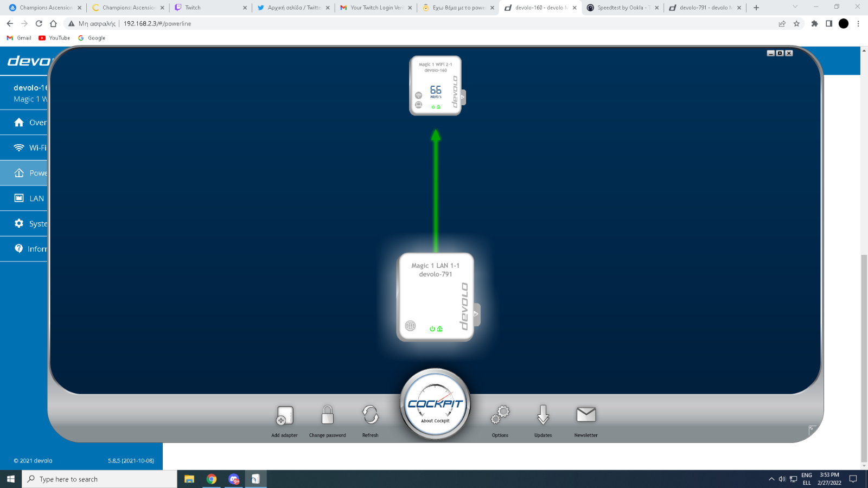Open the System gear menu item
The width and height of the screenshot is (868, 488).
(x=24, y=223)
